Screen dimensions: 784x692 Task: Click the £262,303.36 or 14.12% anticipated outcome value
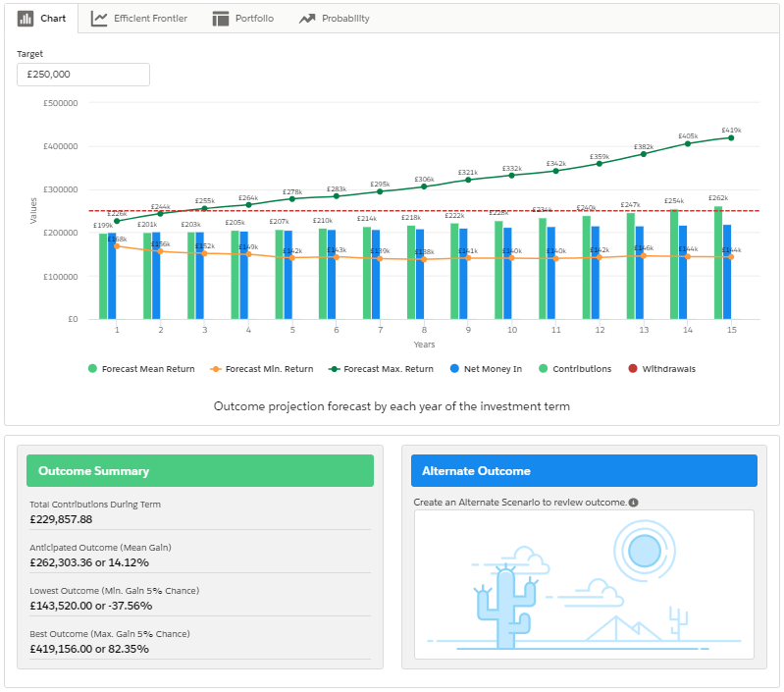pos(89,563)
